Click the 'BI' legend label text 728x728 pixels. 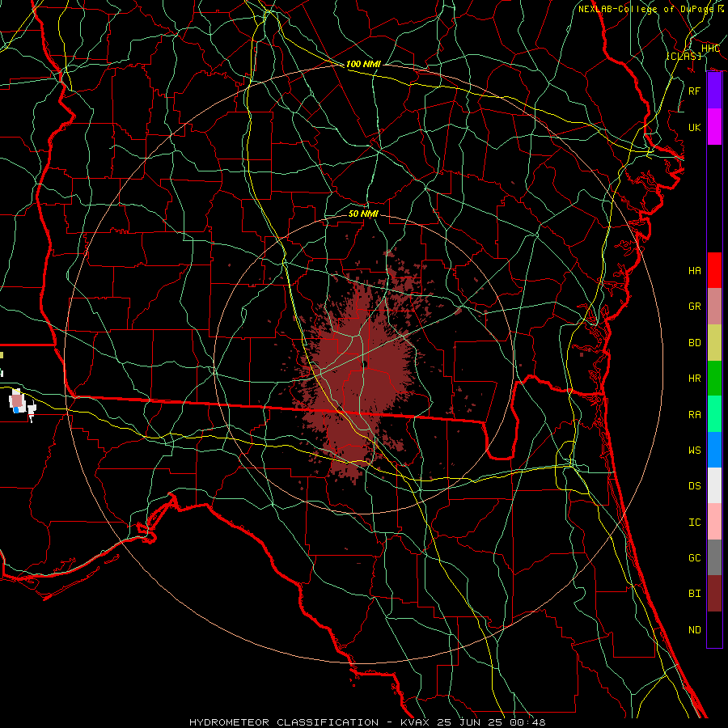[x=695, y=594]
